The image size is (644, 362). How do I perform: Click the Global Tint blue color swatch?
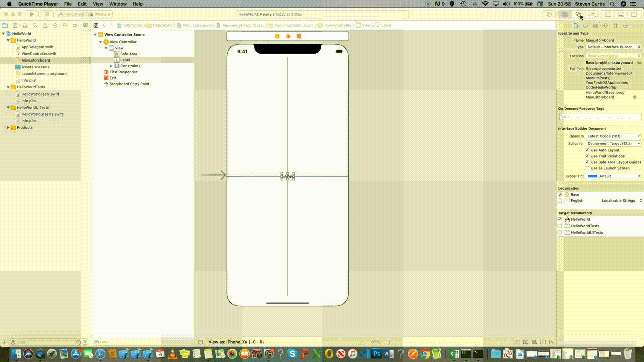pyautogui.click(x=592, y=176)
